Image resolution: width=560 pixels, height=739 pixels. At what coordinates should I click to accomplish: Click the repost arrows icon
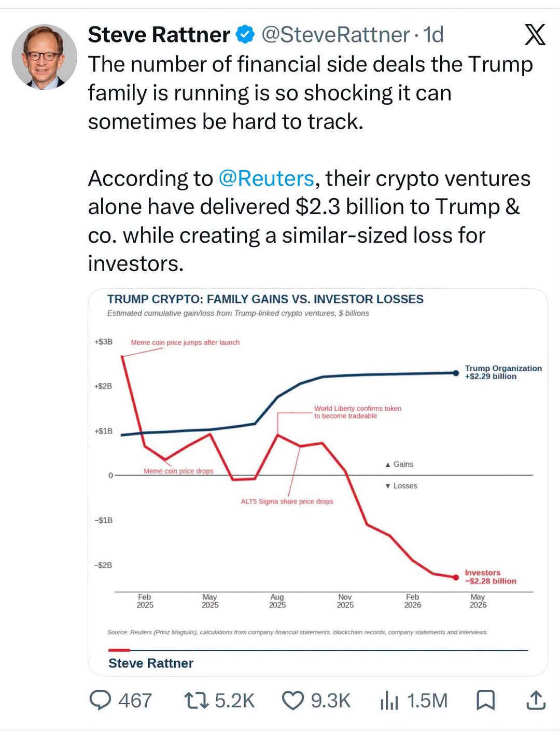pyautogui.click(x=197, y=701)
